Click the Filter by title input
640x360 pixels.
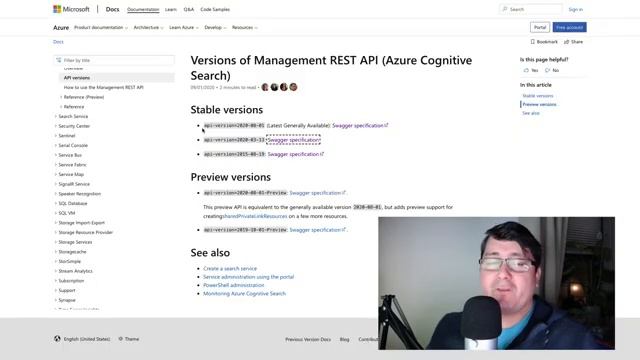pyautogui.click(x=114, y=60)
